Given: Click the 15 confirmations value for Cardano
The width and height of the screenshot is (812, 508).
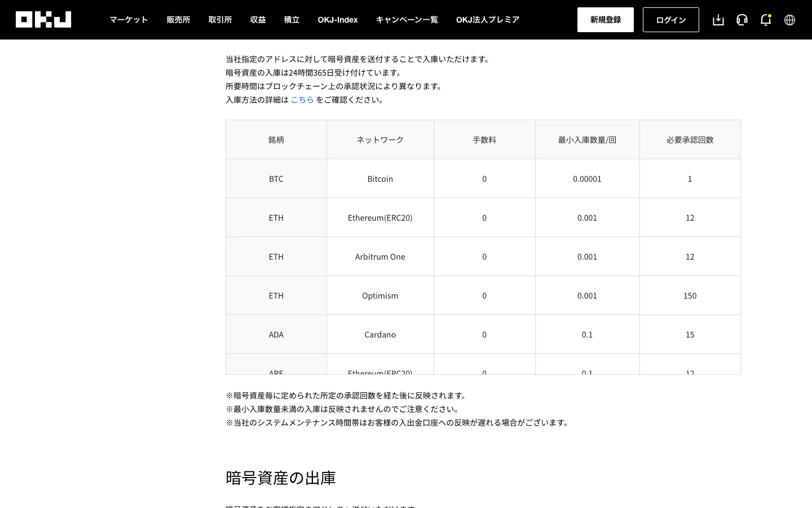Looking at the screenshot, I should click(x=690, y=334).
